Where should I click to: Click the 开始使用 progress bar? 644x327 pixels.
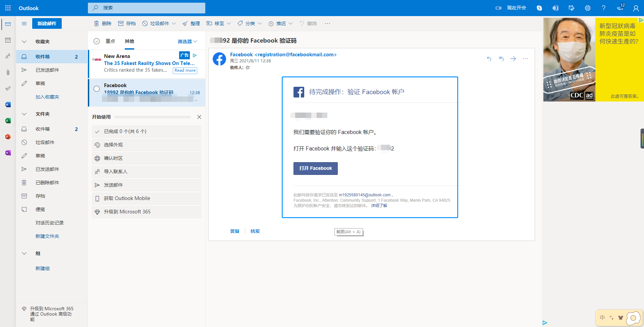152,117
